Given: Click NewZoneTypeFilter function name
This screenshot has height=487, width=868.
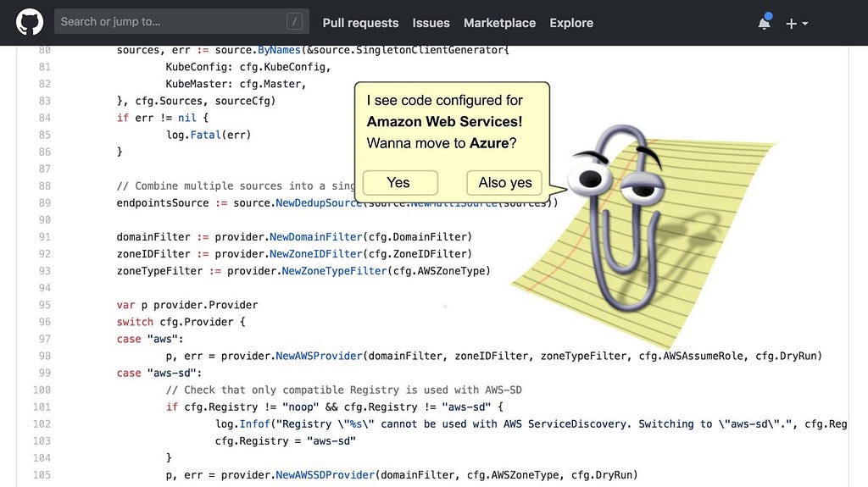Looking at the screenshot, I should [x=334, y=271].
